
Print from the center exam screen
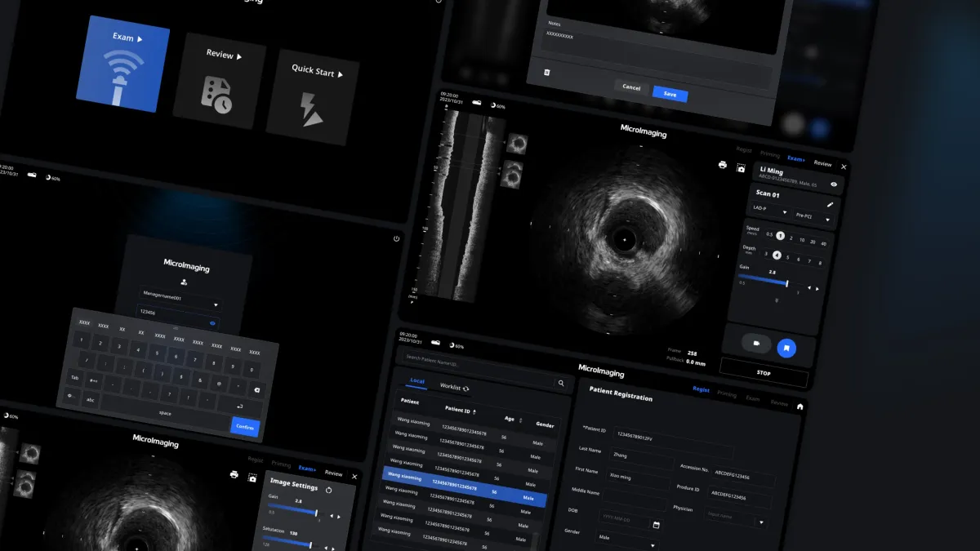722,164
